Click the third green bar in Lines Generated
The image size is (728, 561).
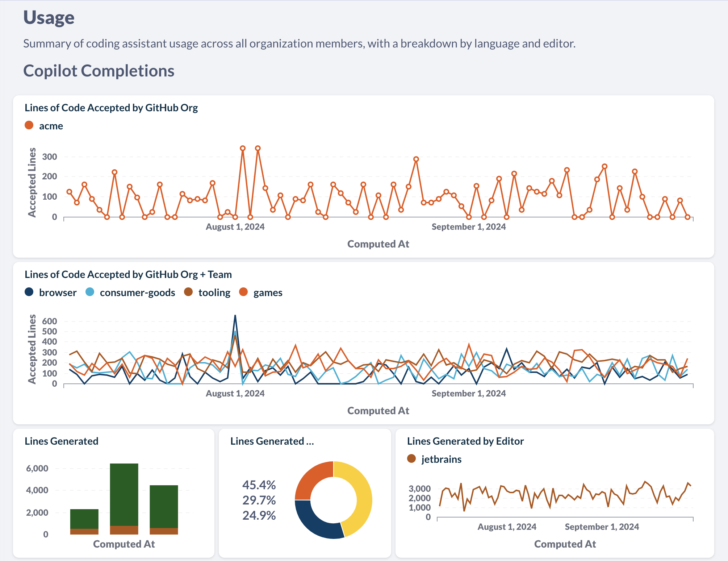click(x=164, y=506)
